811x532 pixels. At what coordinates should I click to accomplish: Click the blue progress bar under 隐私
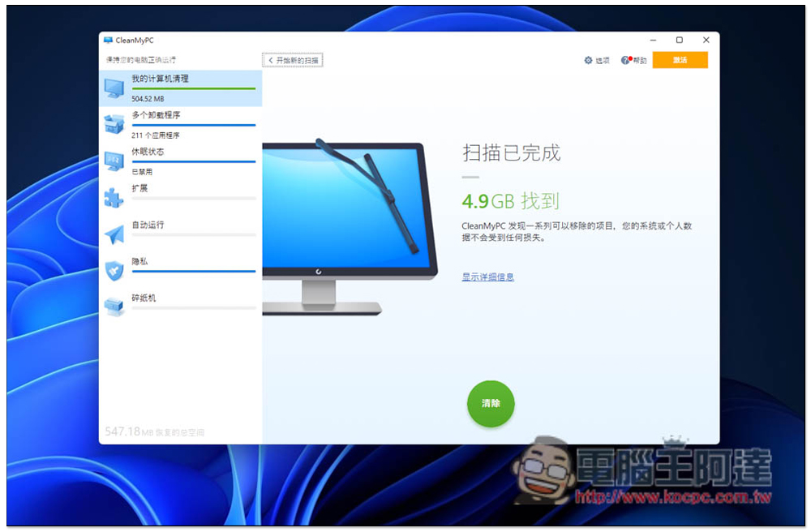click(x=194, y=272)
